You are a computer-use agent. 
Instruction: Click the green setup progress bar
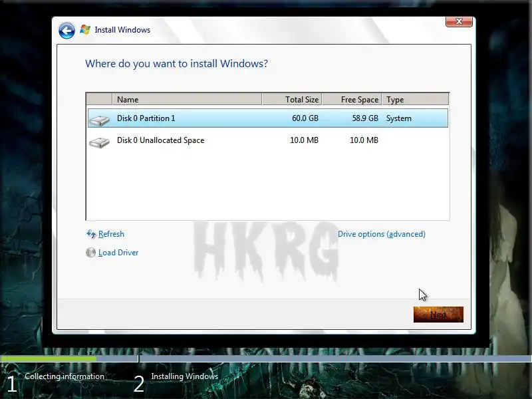click(48, 358)
